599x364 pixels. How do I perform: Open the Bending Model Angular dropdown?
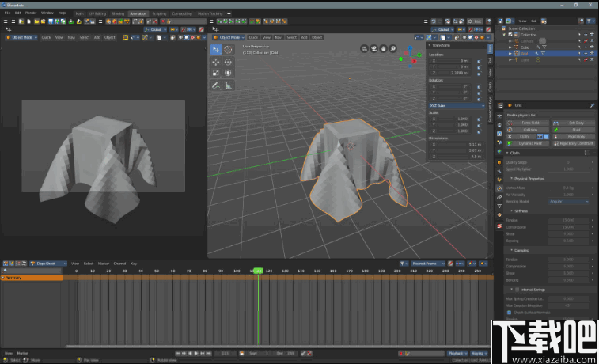coord(569,201)
